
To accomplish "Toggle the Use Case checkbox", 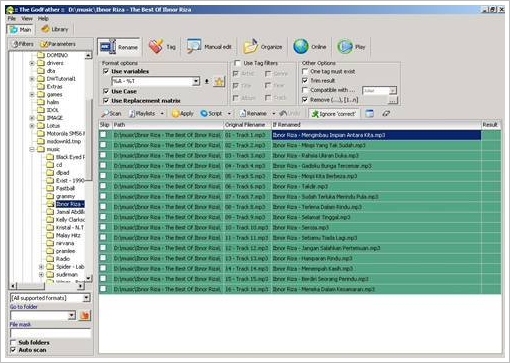I will click(x=106, y=91).
